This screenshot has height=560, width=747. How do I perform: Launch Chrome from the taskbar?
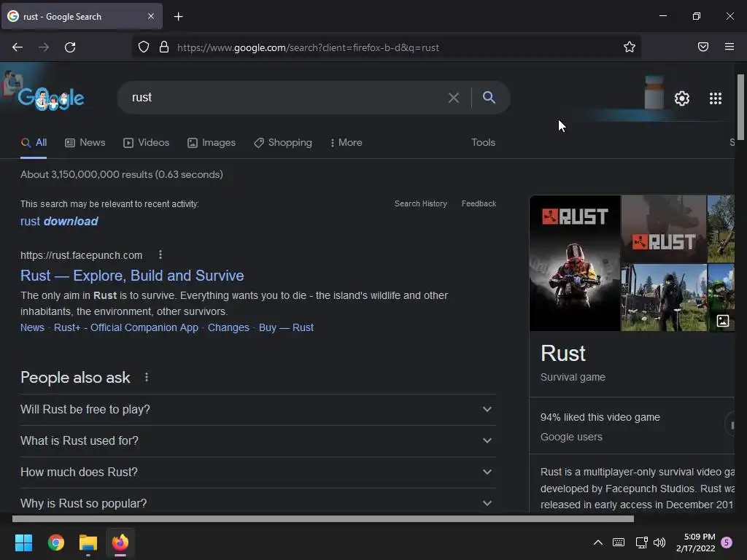tap(55, 542)
